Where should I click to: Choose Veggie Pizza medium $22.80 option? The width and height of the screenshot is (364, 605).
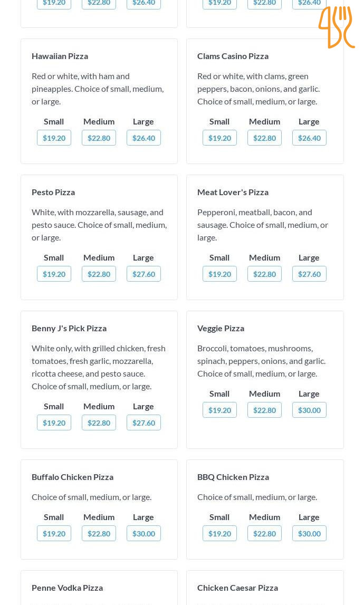(x=264, y=410)
